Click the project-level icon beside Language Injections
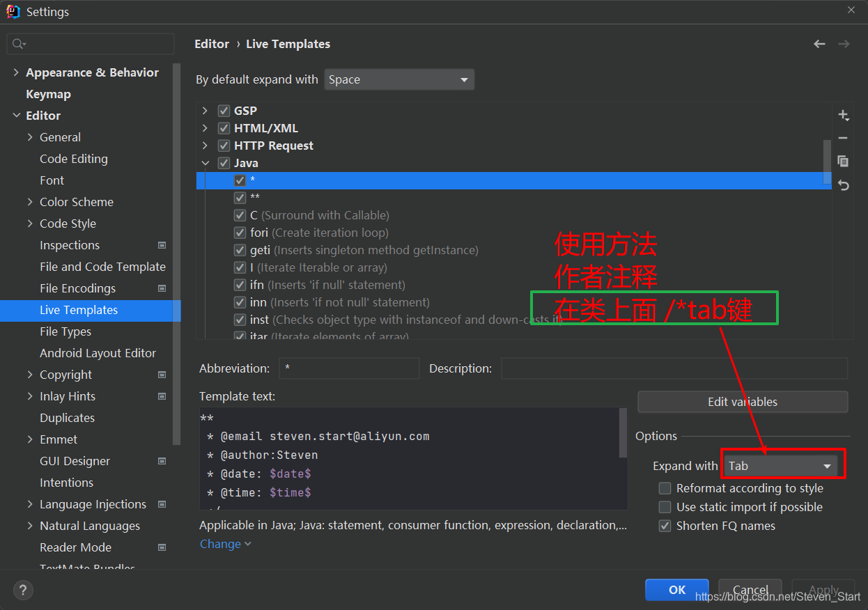The image size is (868, 610). pyautogui.click(x=162, y=504)
